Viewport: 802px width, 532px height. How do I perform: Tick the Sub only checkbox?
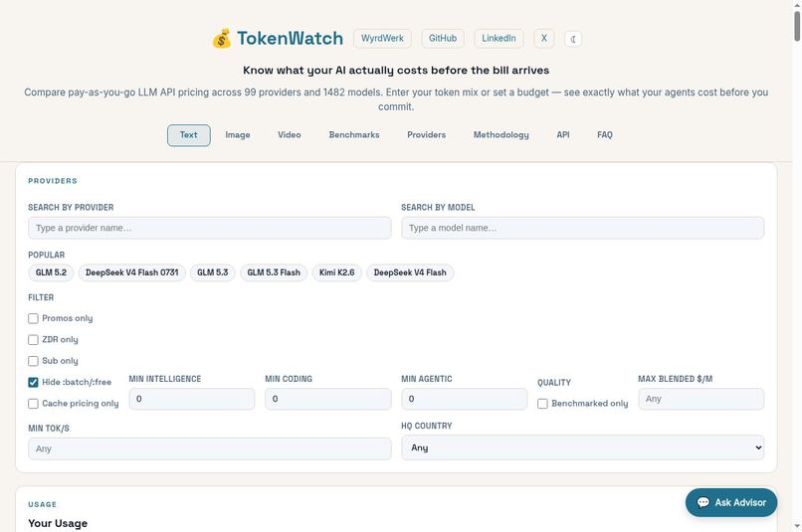pos(33,361)
